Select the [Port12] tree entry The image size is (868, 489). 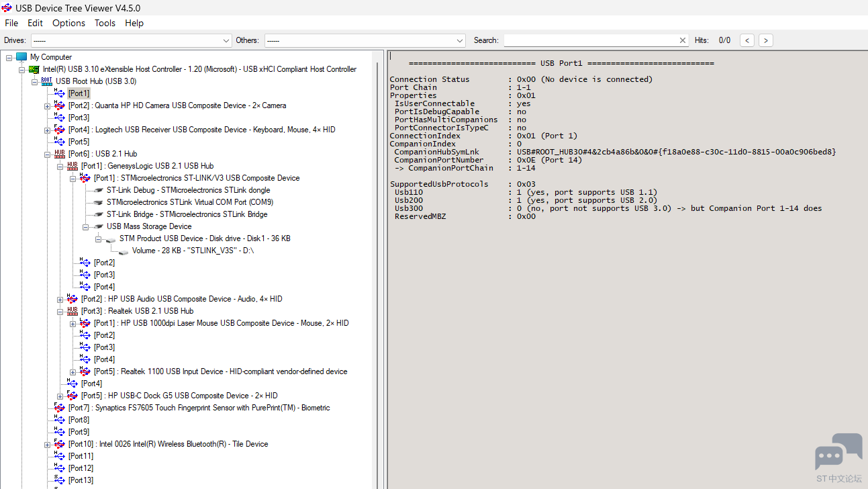81,468
